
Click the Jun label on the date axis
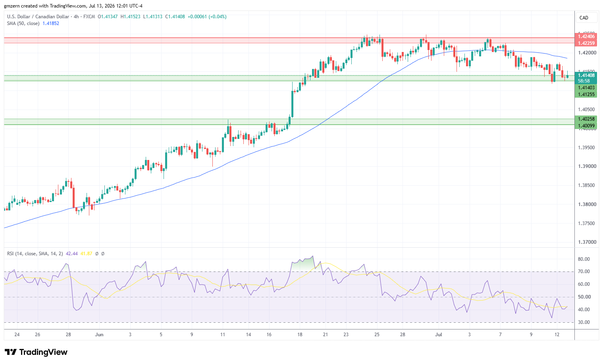tap(99, 335)
